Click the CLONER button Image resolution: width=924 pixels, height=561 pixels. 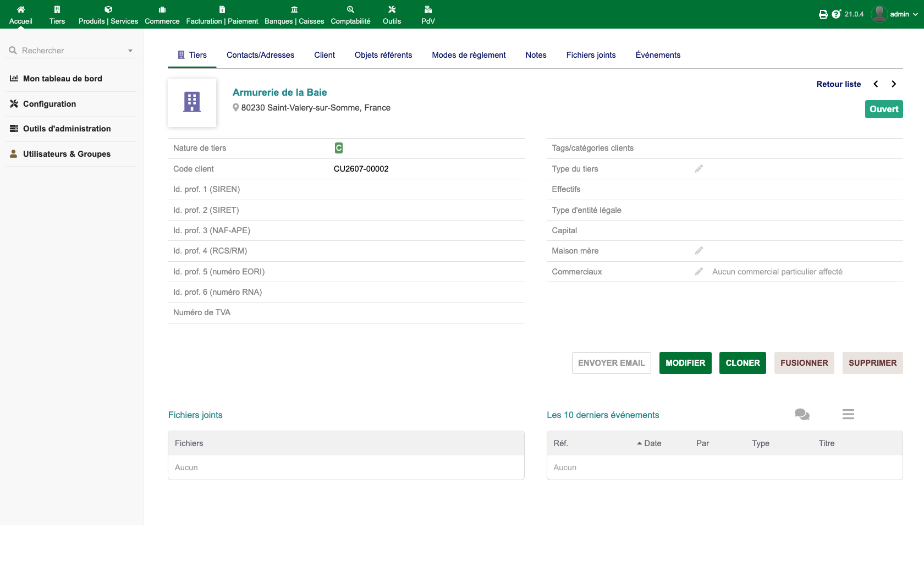click(743, 363)
